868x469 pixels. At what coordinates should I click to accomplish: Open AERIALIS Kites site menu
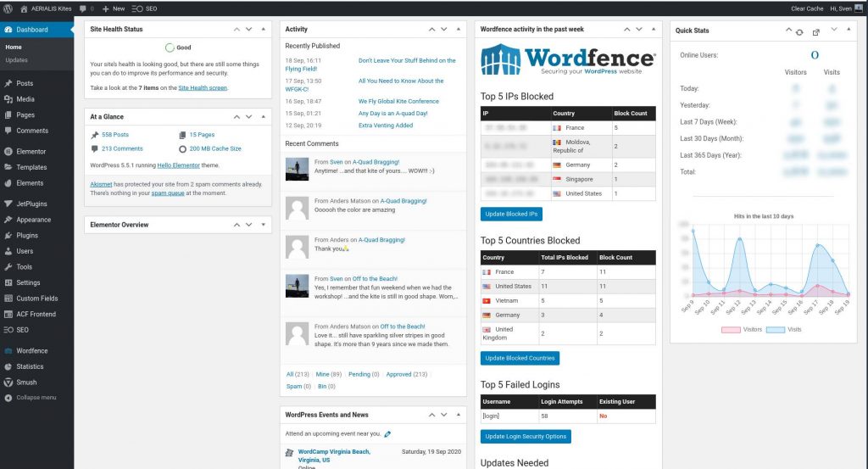(x=46, y=8)
